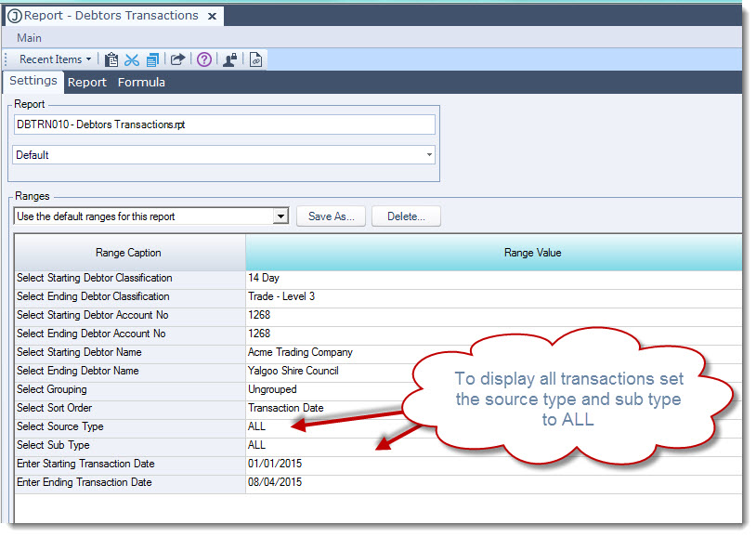Click the 'Ungrouped' grouping value

494,390
